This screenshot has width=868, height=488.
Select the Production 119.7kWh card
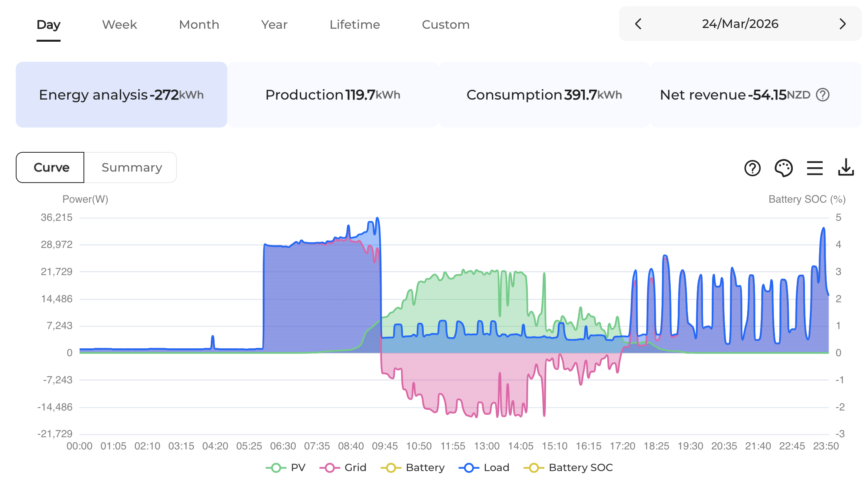(333, 95)
